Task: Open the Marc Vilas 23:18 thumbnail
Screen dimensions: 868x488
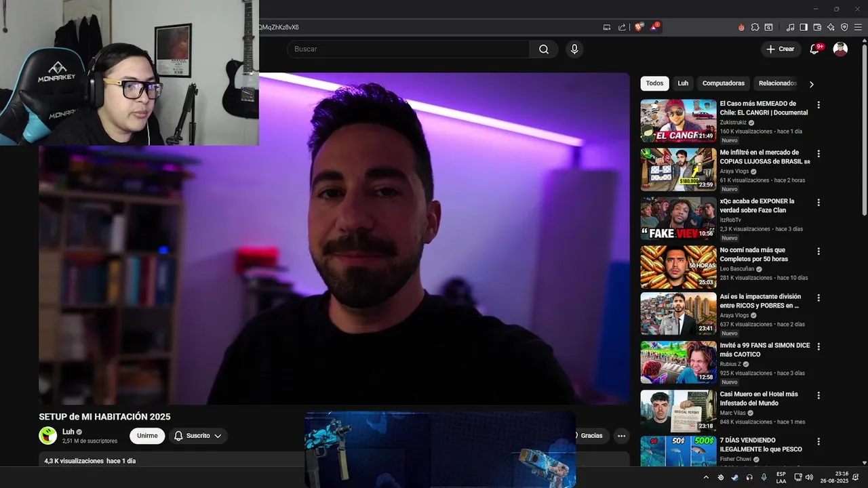Action: click(x=678, y=411)
